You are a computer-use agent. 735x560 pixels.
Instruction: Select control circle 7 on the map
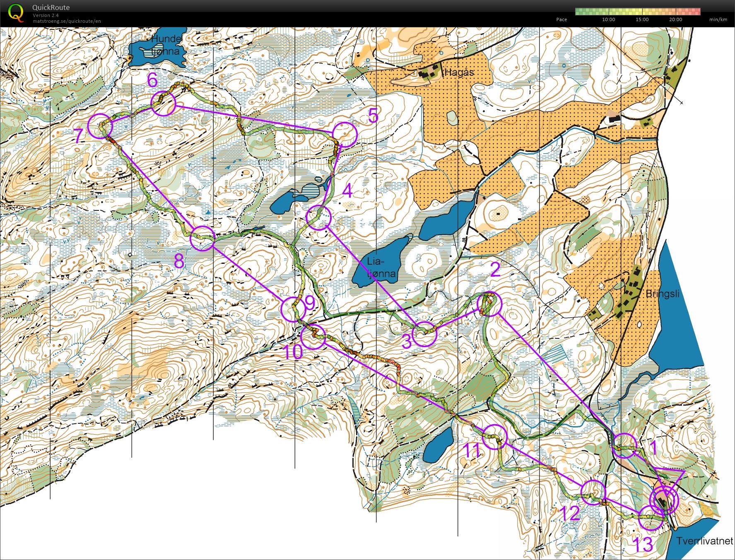(101, 126)
